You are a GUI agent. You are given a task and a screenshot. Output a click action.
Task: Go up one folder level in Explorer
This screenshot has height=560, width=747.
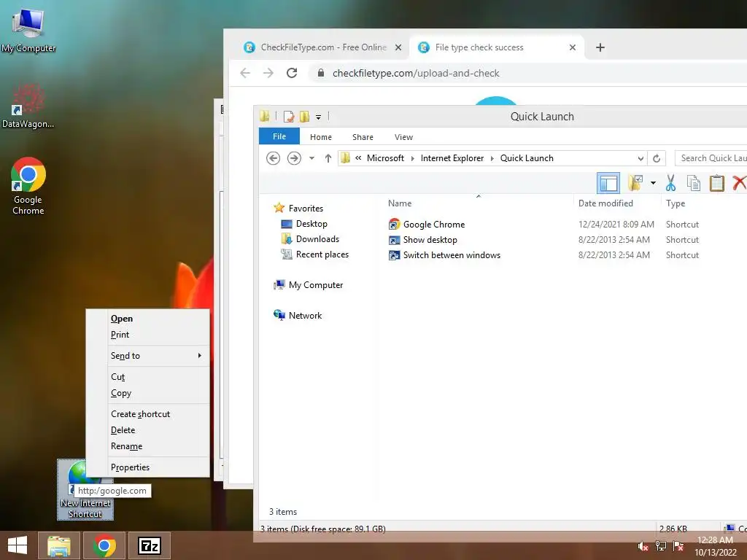[328, 158]
